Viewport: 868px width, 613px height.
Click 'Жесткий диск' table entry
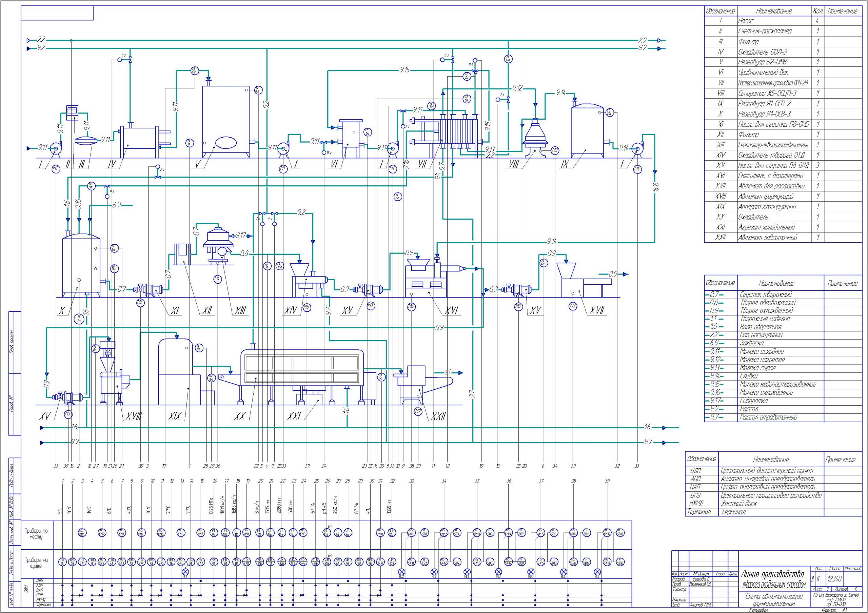tap(739, 504)
